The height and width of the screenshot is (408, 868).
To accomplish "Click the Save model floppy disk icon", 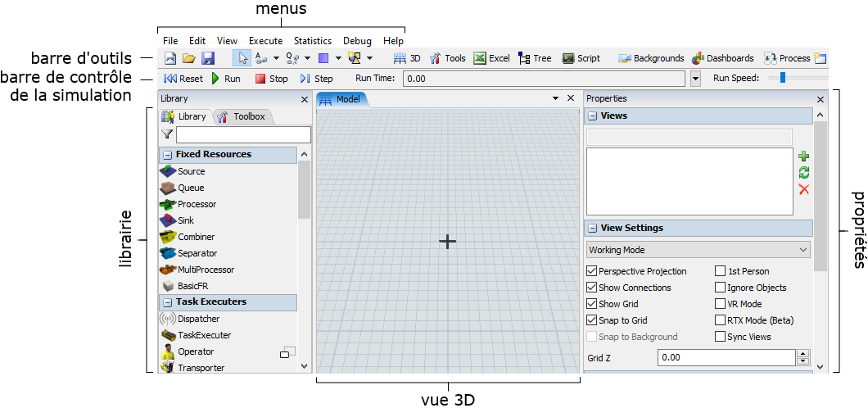I will click(x=208, y=58).
